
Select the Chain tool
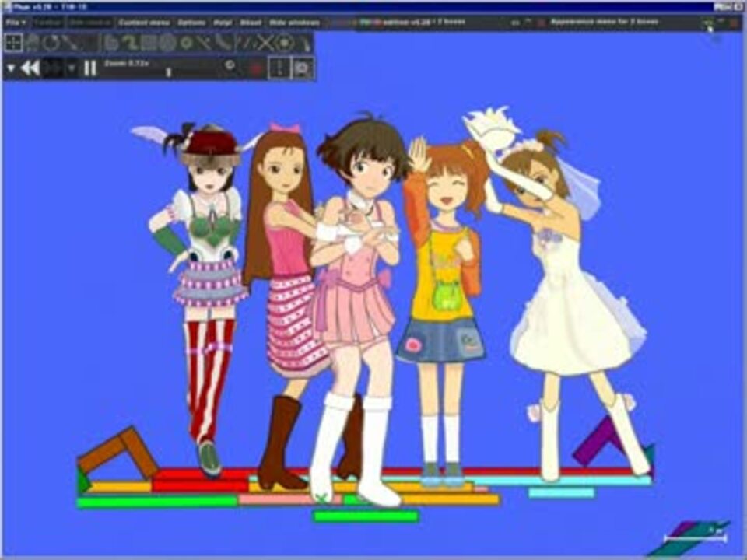coord(223,43)
